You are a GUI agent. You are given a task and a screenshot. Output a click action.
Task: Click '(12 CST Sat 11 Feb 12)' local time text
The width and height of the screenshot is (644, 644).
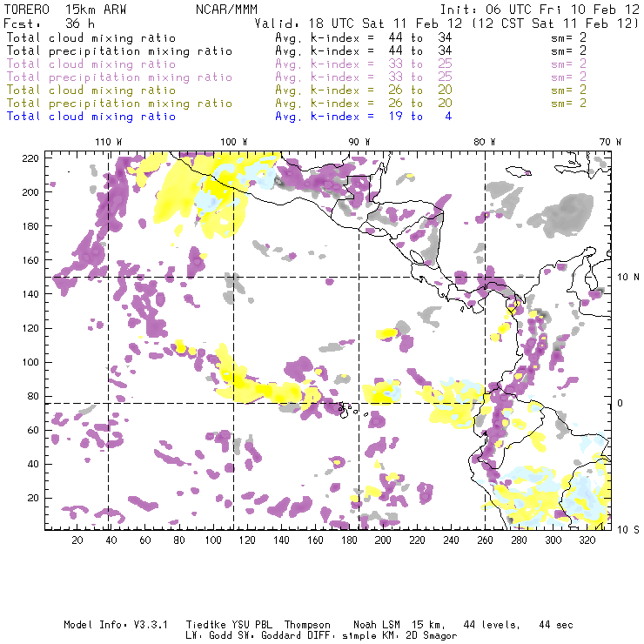[555, 23]
